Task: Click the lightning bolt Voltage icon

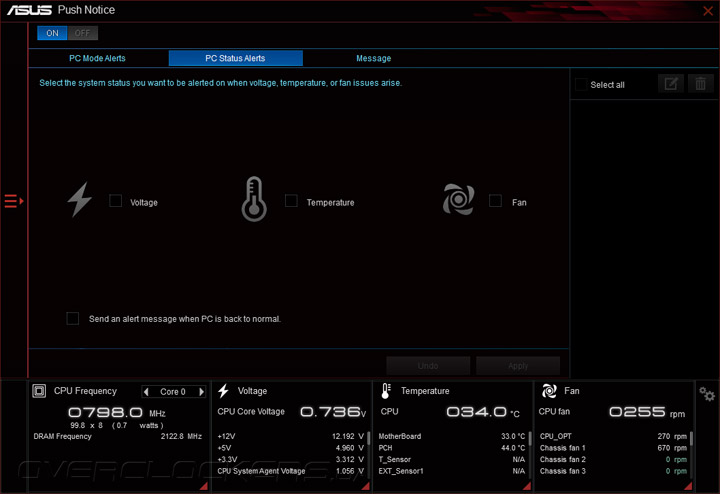Action: 79,199
